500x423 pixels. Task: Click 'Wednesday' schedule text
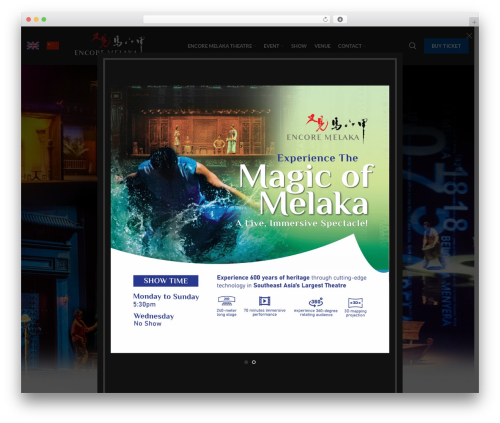[154, 316]
